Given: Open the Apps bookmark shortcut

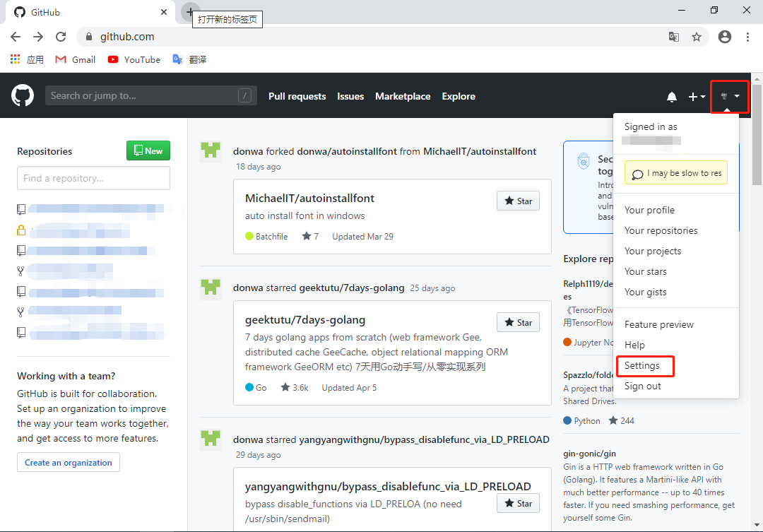Looking at the screenshot, I should tap(27, 59).
